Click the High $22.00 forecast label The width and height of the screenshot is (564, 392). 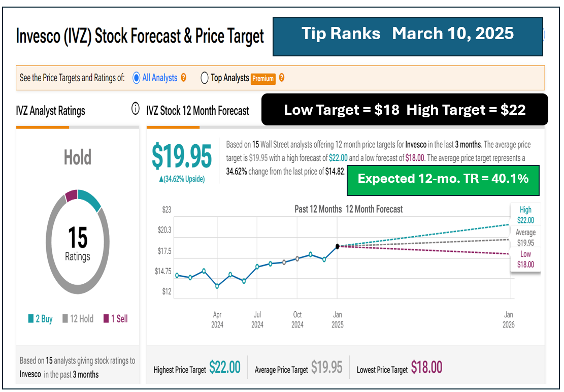(525, 215)
